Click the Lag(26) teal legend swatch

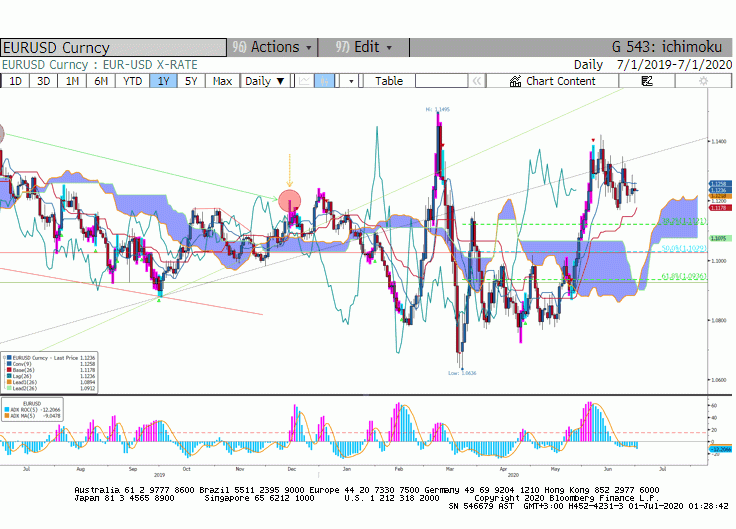pyautogui.click(x=9, y=376)
